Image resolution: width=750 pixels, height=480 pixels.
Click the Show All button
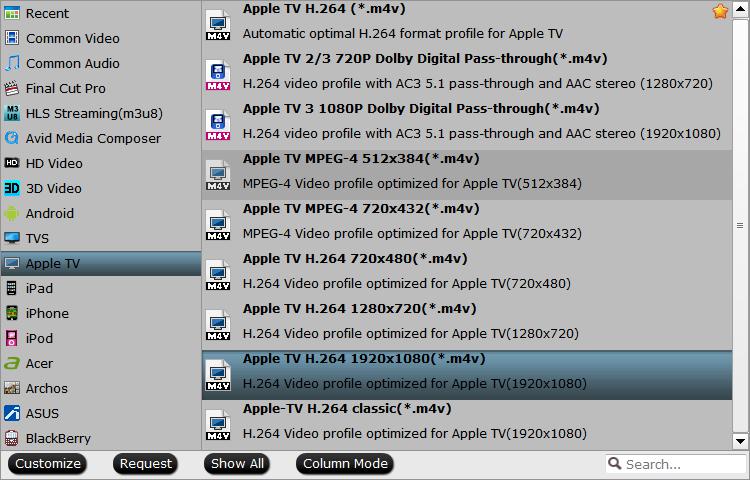pyautogui.click(x=237, y=464)
